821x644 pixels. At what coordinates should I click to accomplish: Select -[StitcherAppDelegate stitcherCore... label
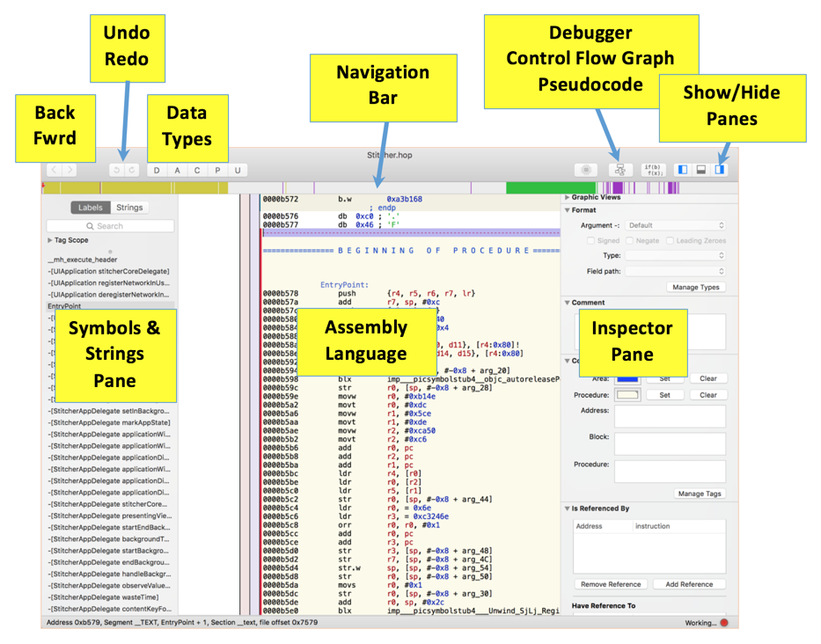point(108,504)
